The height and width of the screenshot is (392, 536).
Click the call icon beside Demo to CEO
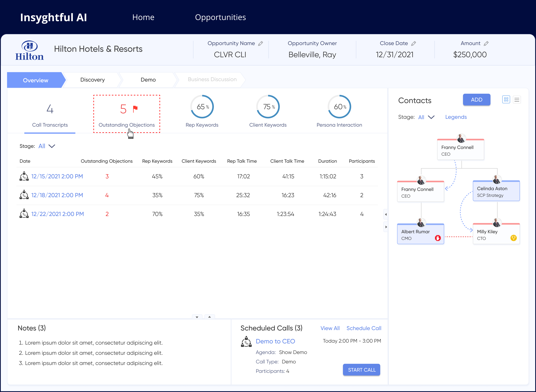click(246, 342)
